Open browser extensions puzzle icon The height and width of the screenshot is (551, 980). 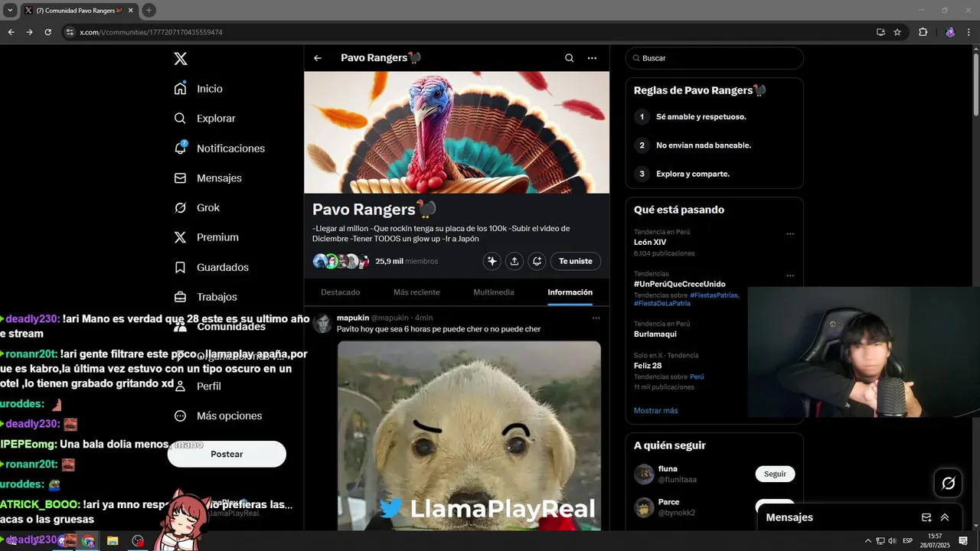(923, 32)
